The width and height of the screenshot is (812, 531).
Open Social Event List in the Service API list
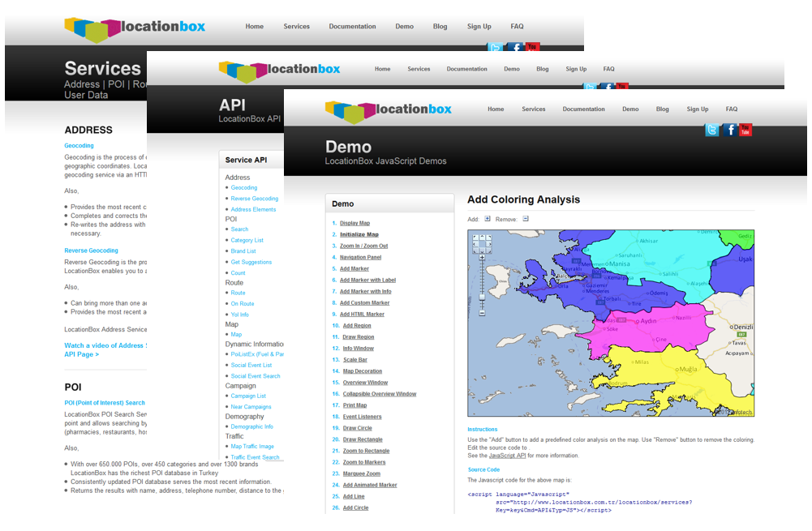click(251, 366)
